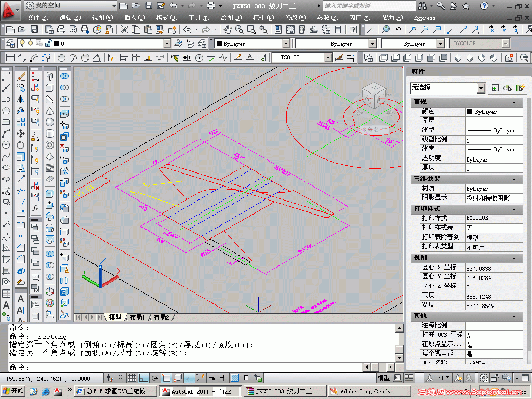Collapse the 常规 properties section
Screen dimensions: 532x399
click(514, 102)
